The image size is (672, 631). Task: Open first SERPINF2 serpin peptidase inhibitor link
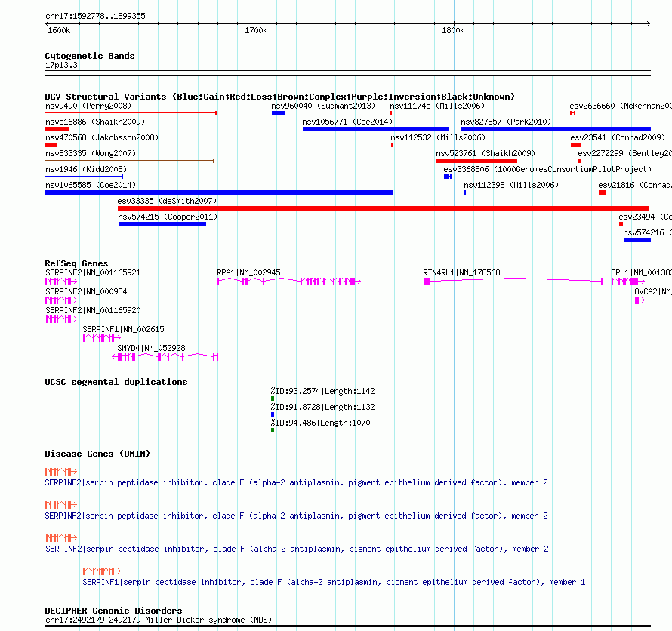pos(296,483)
